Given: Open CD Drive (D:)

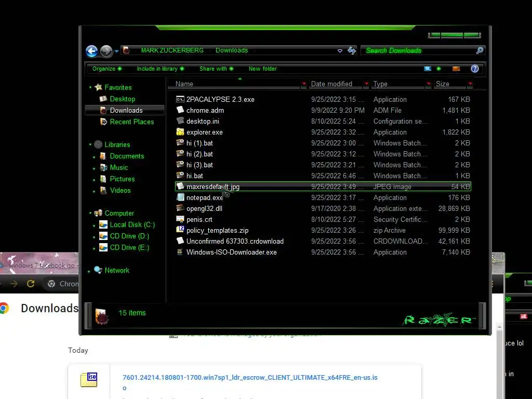Looking at the screenshot, I should pyautogui.click(x=129, y=236).
